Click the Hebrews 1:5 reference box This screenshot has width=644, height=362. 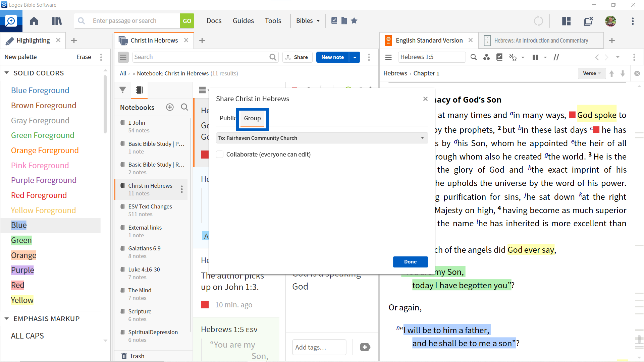pos(432,57)
